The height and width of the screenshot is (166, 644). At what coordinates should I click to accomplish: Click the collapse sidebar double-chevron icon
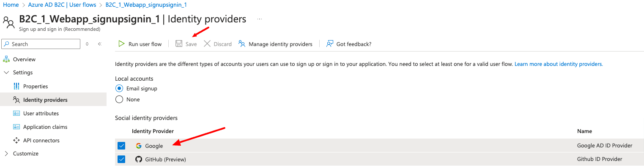pos(100,44)
